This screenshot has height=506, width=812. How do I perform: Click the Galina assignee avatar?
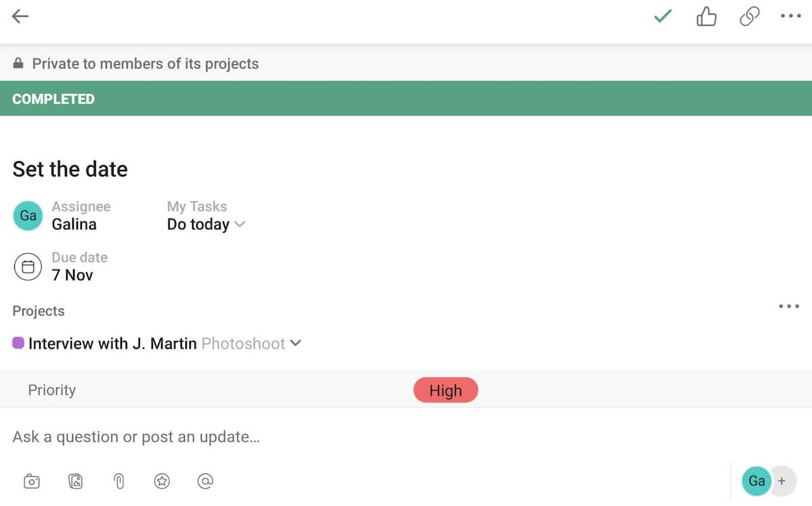28,216
